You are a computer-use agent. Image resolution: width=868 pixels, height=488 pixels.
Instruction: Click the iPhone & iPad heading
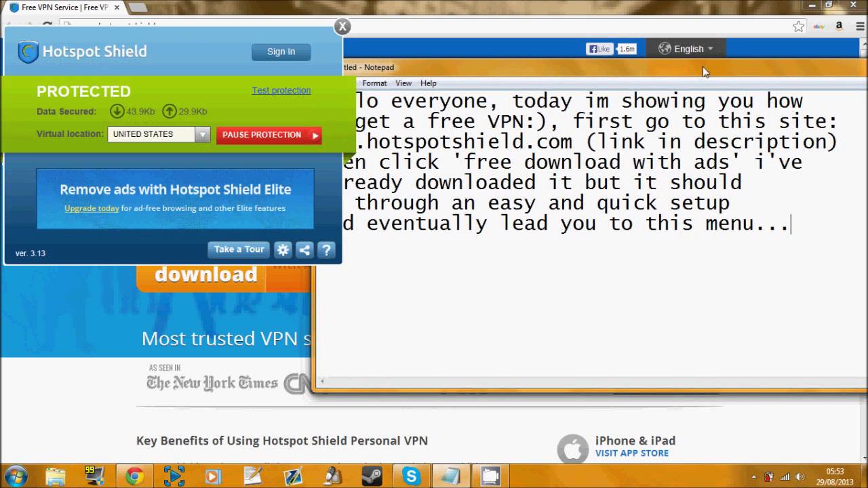pos(635,441)
